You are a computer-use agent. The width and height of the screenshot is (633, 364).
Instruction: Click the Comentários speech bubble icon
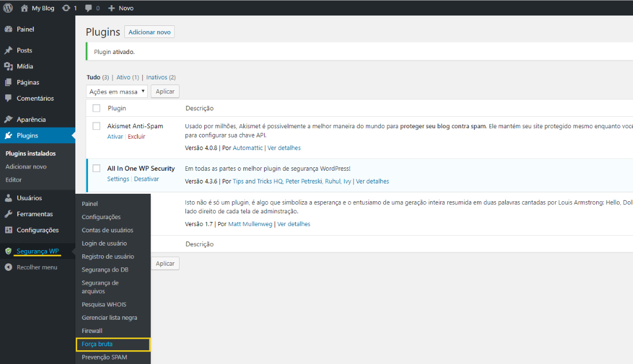click(x=9, y=98)
